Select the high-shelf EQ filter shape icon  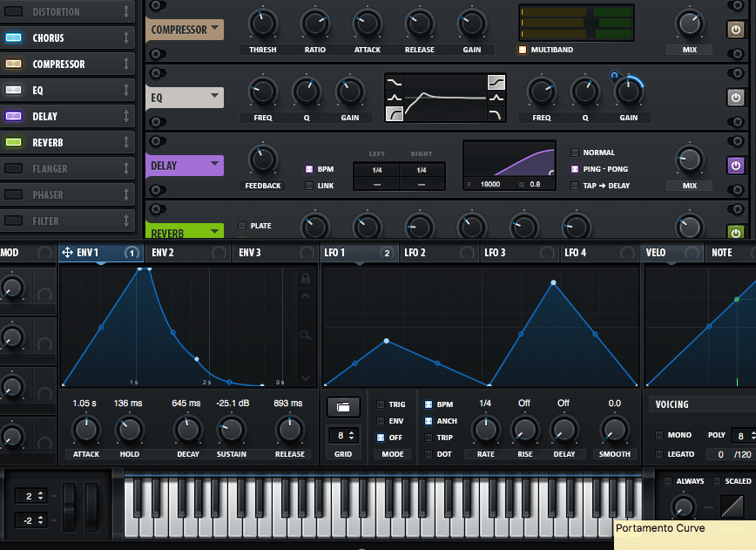[496, 83]
